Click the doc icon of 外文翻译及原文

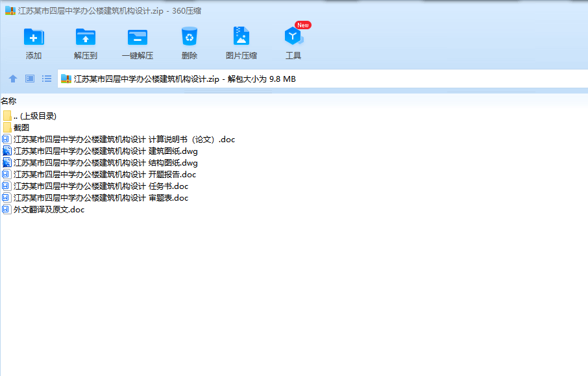tap(6, 209)
